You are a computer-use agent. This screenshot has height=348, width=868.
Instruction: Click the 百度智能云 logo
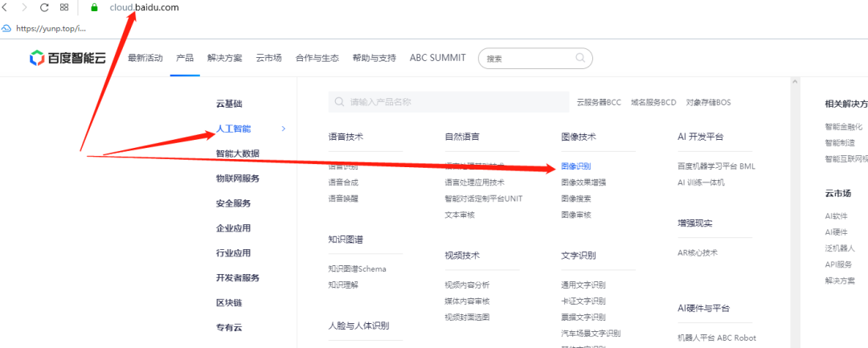68,58
